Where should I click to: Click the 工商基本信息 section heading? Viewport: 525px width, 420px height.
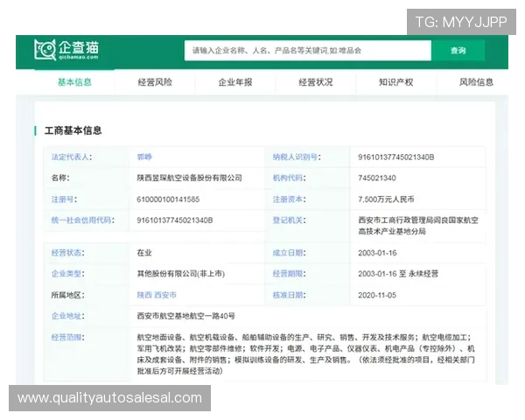pos(73,130)
